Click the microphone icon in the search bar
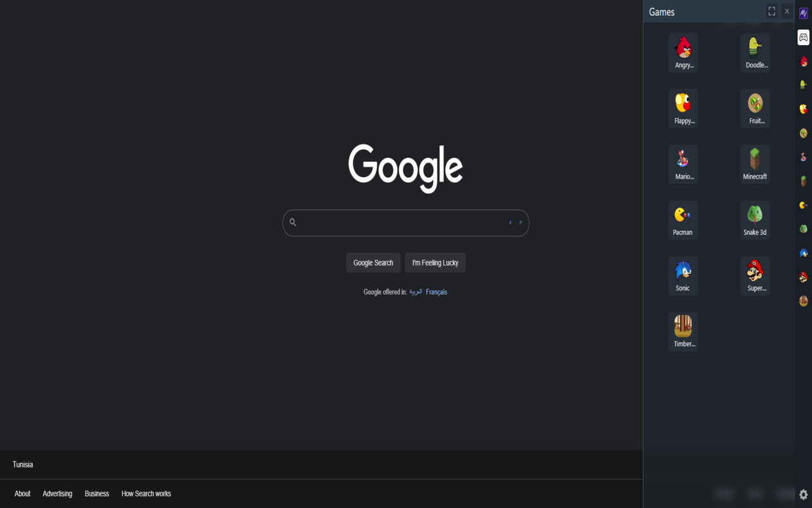 tap(510, 222)
